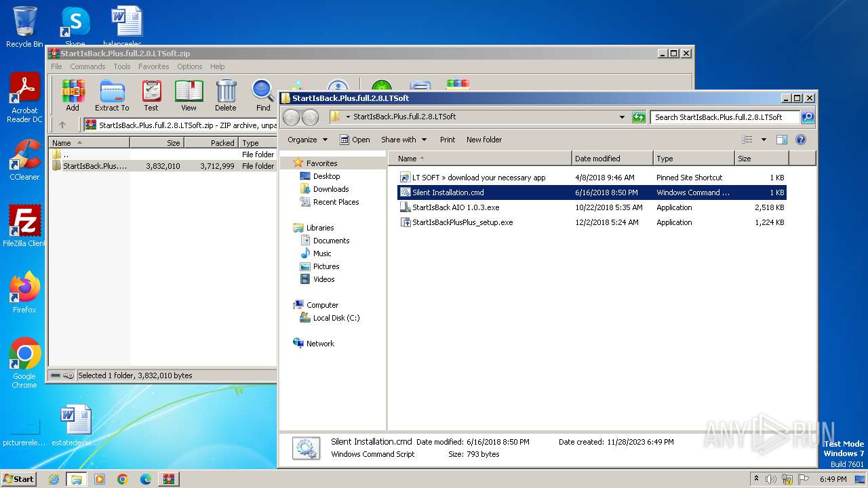This screenshot has height=488, width=868.
Task: Click the up-one-level arrow in WinRAR
Action: pos(62,125)
